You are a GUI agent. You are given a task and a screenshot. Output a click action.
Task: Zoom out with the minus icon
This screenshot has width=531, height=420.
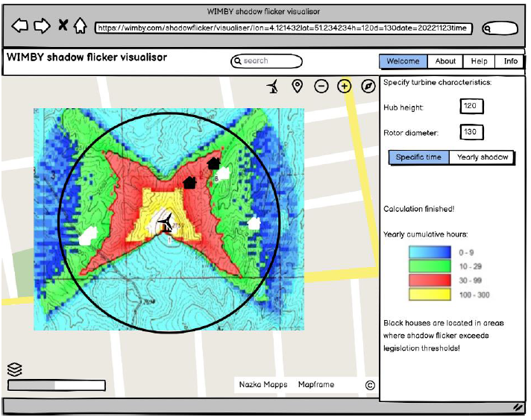pos(321,87)
